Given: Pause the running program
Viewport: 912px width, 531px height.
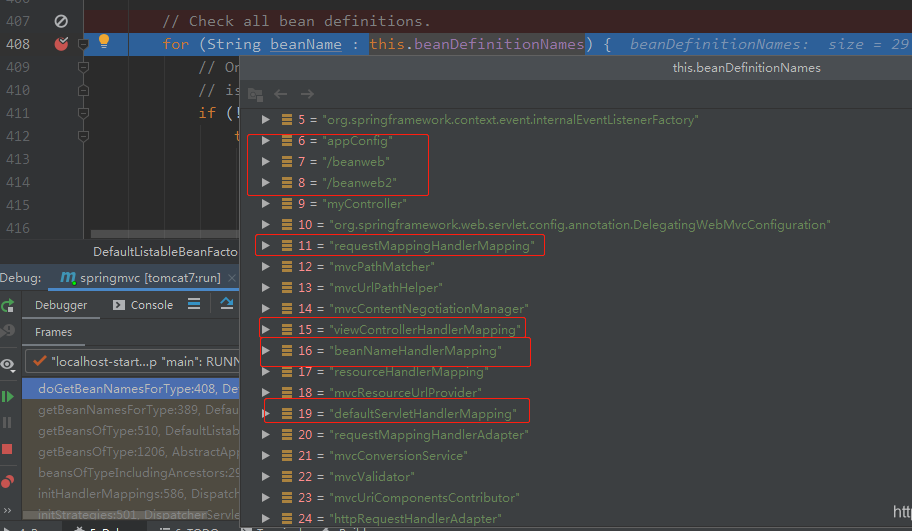Looking at the screenshot, I should (x=8, y=423).
